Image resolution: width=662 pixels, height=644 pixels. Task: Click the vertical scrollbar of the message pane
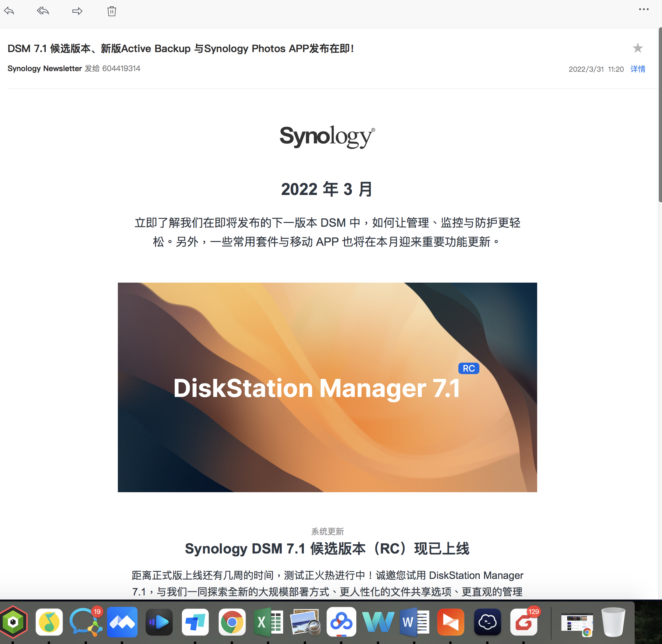pos(660,115)
